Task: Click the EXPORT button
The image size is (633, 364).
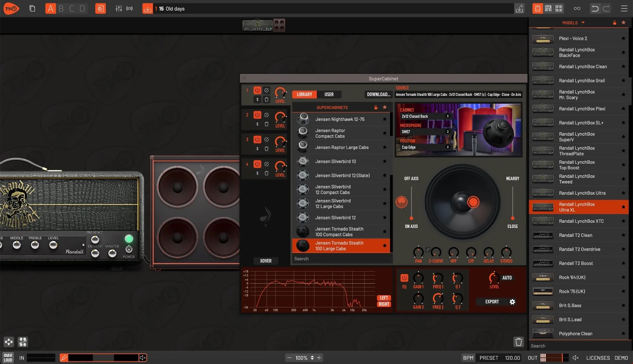Action: point(492,302)
